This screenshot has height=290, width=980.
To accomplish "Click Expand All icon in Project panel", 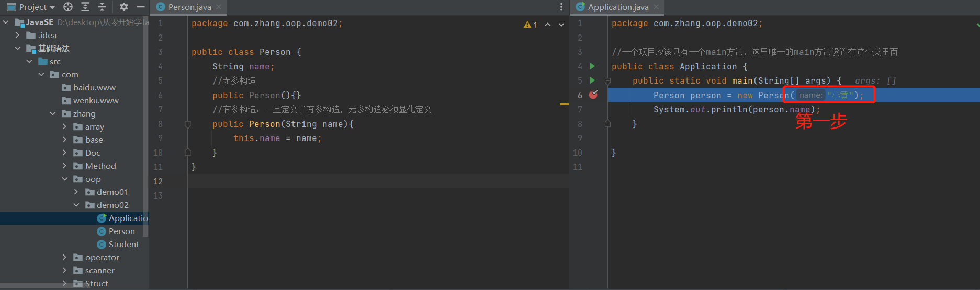I will click(x=85, y=7).
